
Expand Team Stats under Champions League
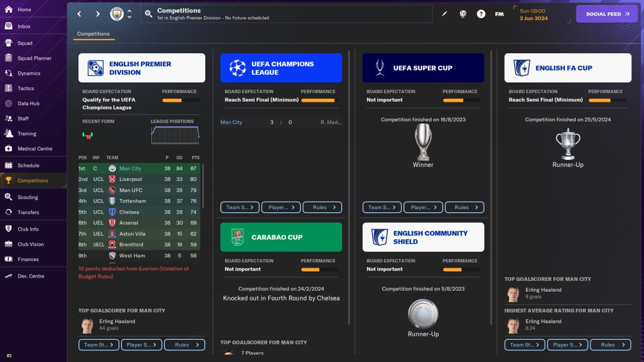point(240,207)
